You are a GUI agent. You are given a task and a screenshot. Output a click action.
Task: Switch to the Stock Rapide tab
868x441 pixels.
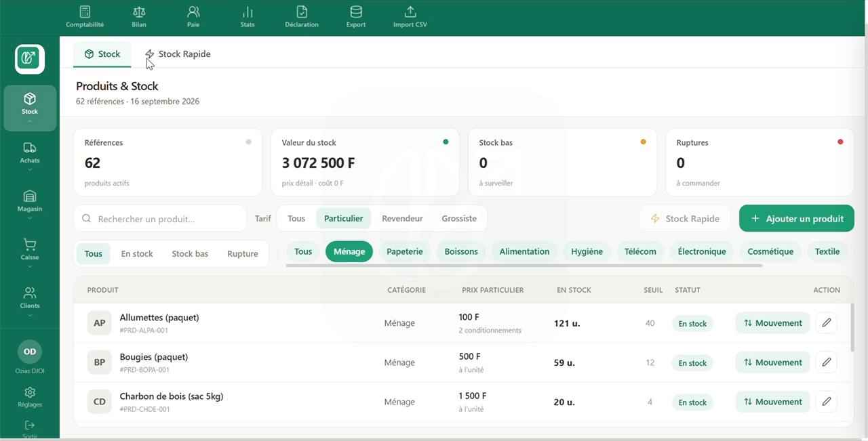click(x=178, y=54)
